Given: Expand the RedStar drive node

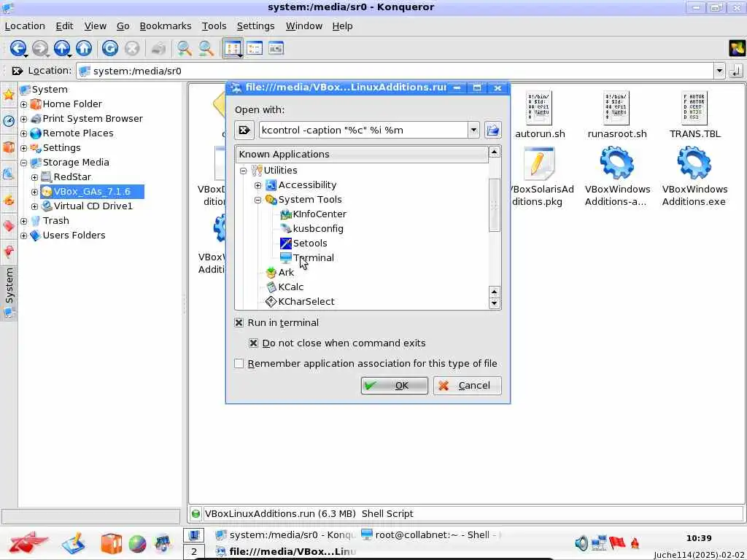Looking at the screenshot, I should pos(35,178).
